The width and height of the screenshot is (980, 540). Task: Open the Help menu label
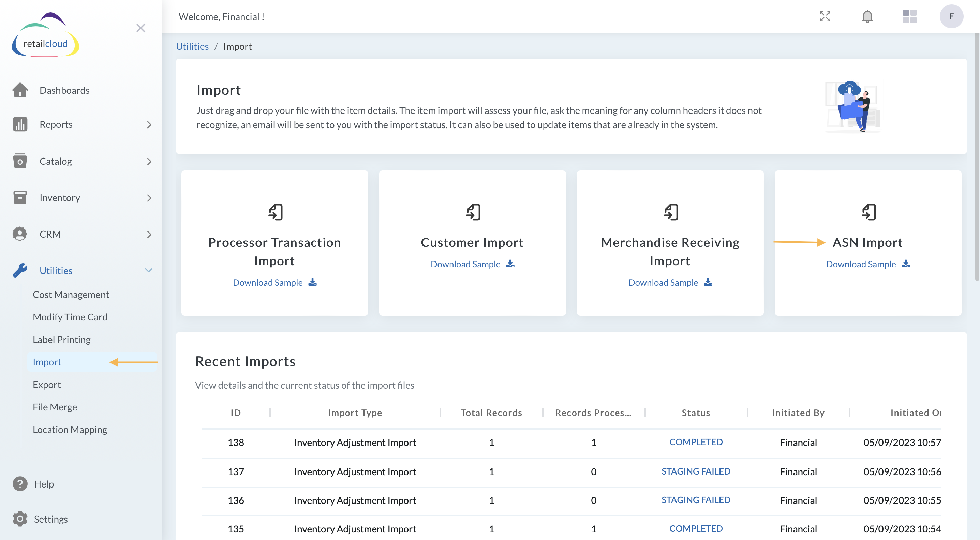44,484
